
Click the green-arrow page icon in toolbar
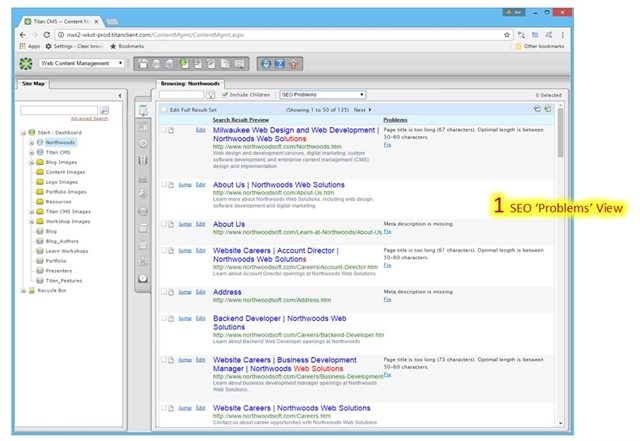(x=184, y=63)
